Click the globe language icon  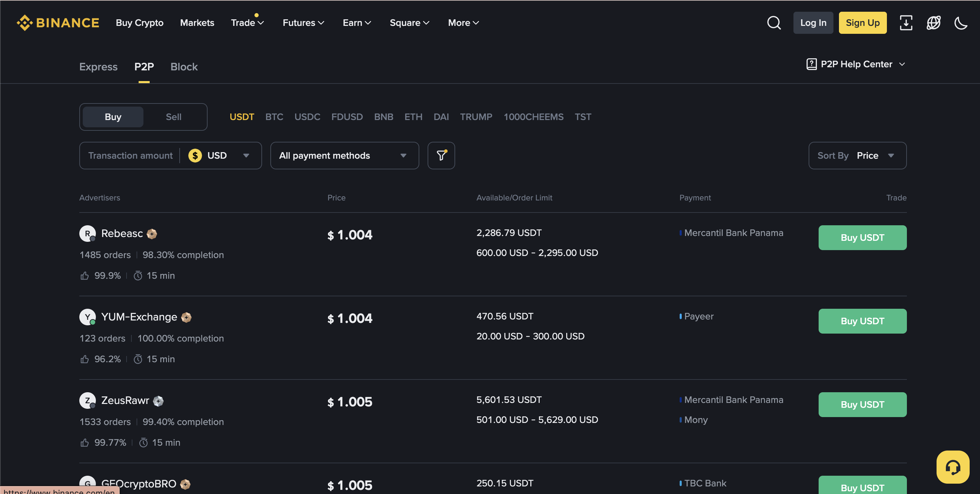point(933,23)
